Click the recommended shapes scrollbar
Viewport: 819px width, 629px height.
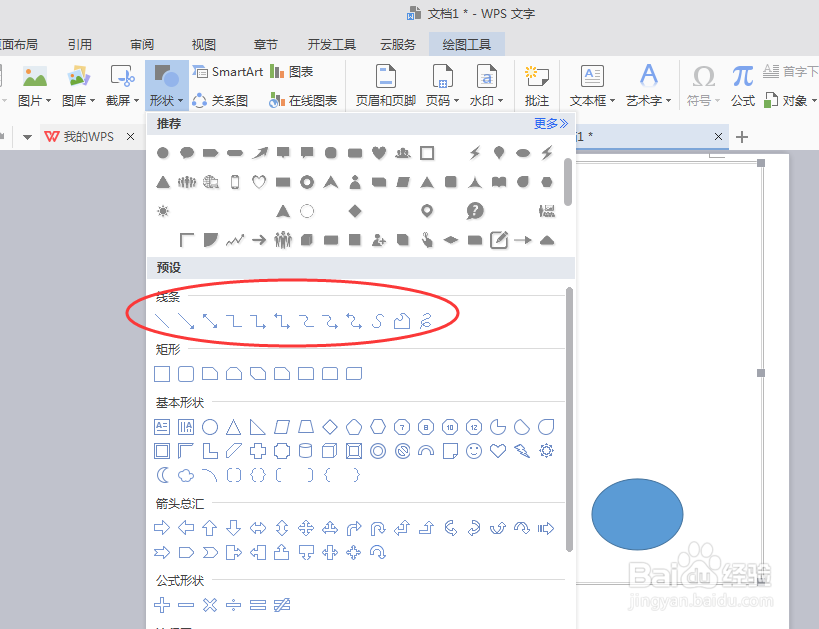(x=568, y=182)
